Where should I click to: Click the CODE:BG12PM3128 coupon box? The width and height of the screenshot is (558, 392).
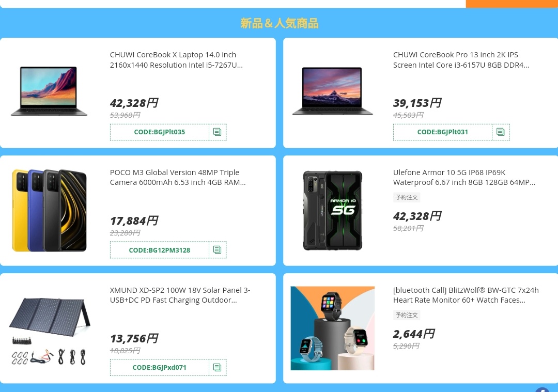click(x=160, y=250)
